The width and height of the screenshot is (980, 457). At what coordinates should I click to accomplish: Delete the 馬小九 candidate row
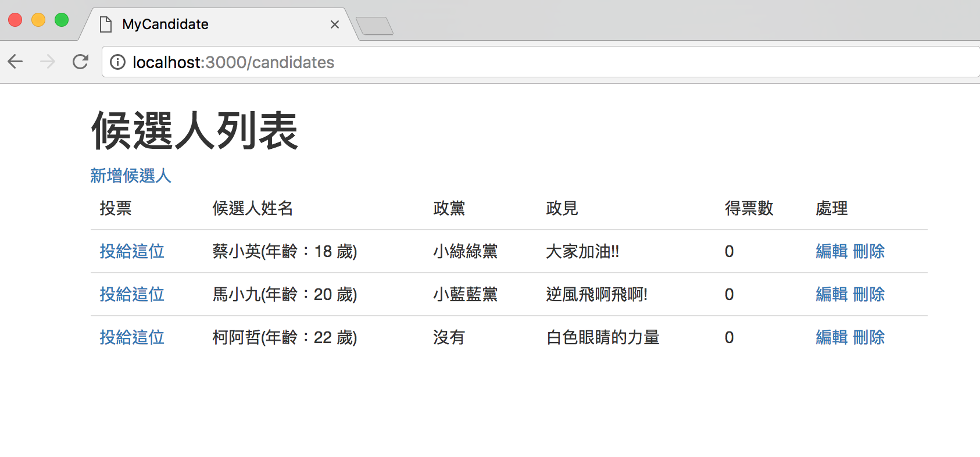(x=869, y=294)
